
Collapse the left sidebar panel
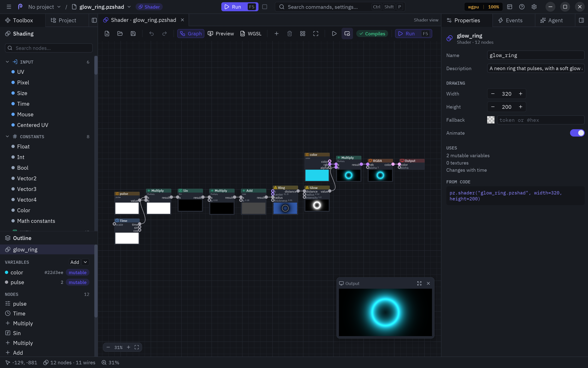tap(94, 20)
